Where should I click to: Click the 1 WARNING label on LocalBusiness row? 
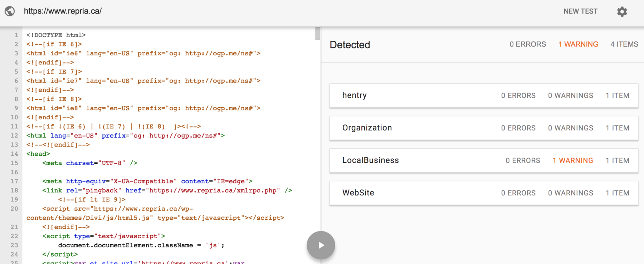coord(573,160)
